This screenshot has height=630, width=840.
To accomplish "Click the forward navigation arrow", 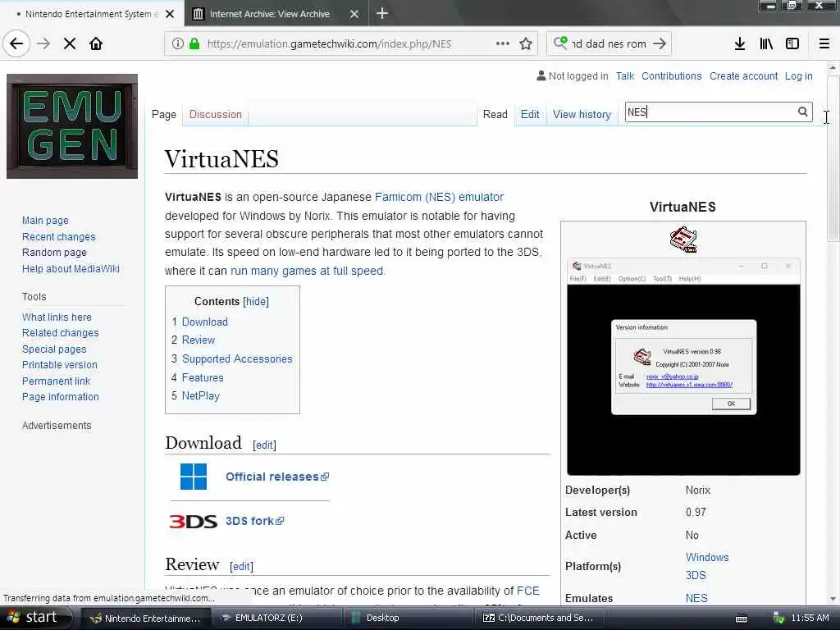I will coord(44,44).
